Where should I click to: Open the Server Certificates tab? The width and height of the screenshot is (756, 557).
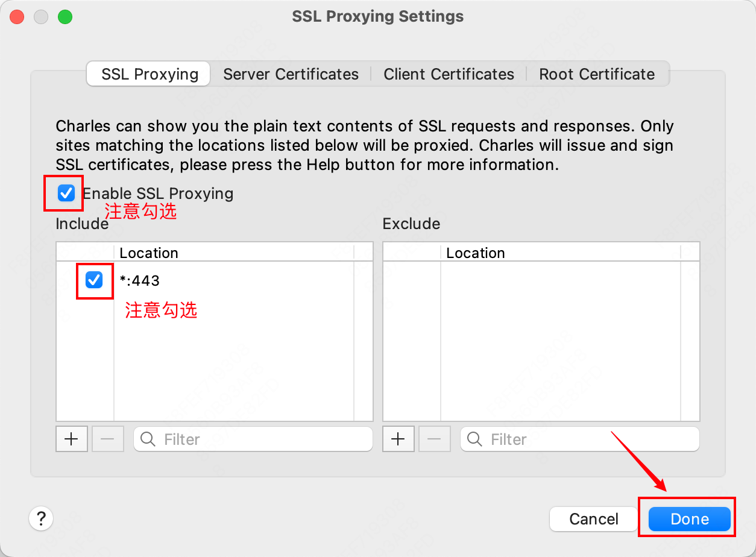(291, 74)
